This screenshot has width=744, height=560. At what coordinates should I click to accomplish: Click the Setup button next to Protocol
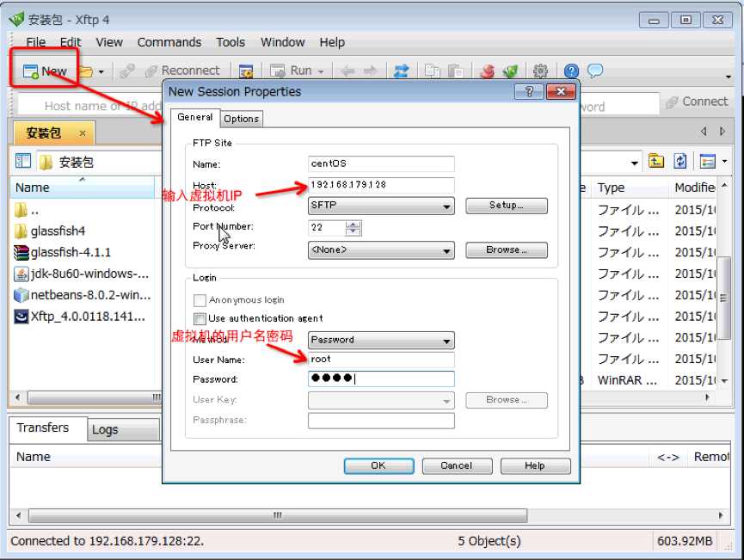point(507,206)
